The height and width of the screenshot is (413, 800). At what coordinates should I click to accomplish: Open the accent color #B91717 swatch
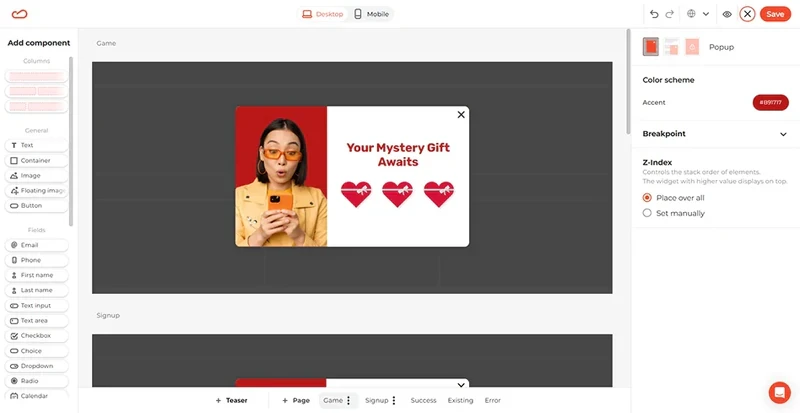[770, 103]
